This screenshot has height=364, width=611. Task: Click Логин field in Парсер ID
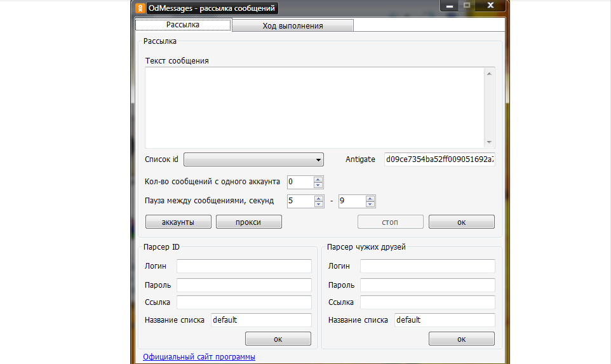[x=244, y=266]
